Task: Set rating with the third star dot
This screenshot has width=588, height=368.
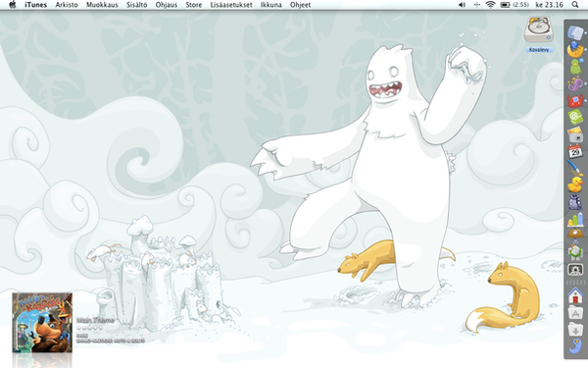Action: tap(89, 328)
